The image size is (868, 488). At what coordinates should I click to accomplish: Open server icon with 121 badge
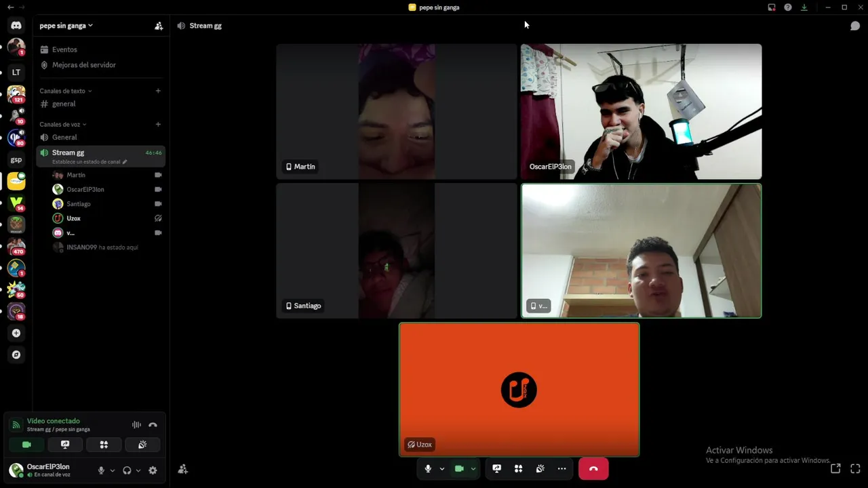coord(16,94)
